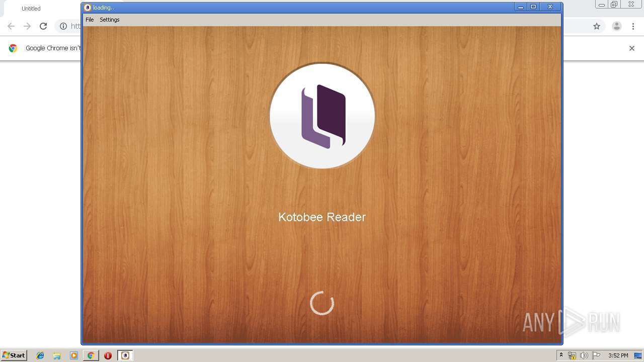This screenshot has height=362, width=644.
Task: Switch to Chrome in the taskbar
Action: (91, 355)
